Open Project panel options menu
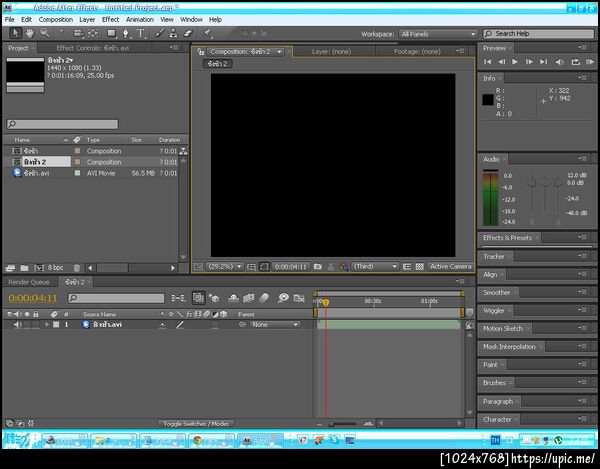The image size is (600, 469). point(174,47)
